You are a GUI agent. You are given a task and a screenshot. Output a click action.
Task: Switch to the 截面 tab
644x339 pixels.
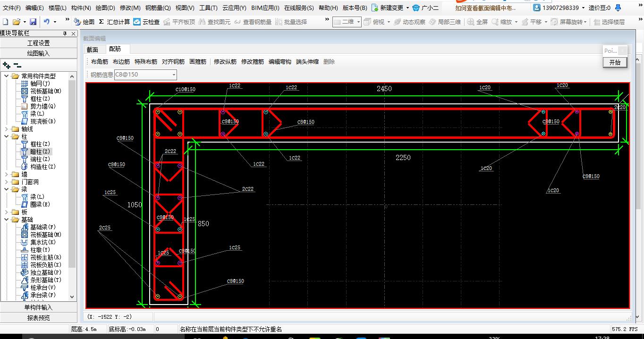click(93, 50)
